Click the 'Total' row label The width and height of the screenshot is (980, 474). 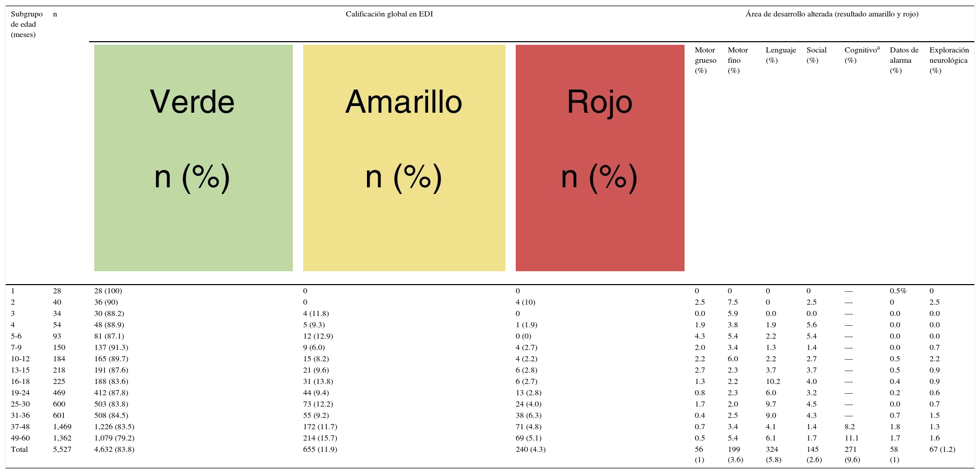pos(20,449)
